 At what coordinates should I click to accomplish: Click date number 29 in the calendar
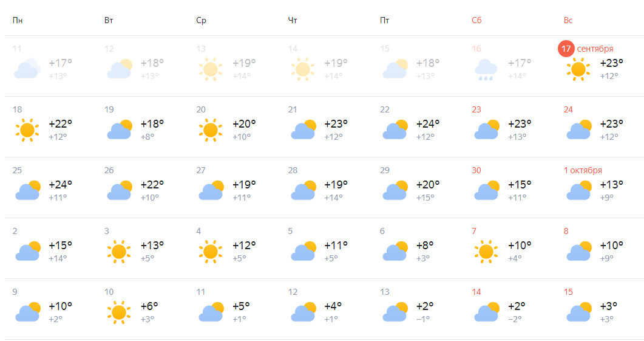[384, 170]
